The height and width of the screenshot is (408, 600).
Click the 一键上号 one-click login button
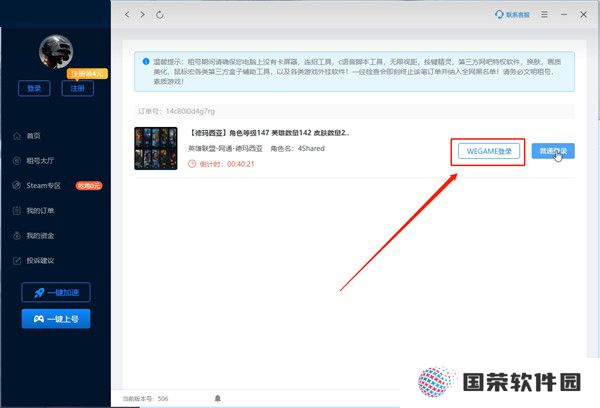pos(56,319)
